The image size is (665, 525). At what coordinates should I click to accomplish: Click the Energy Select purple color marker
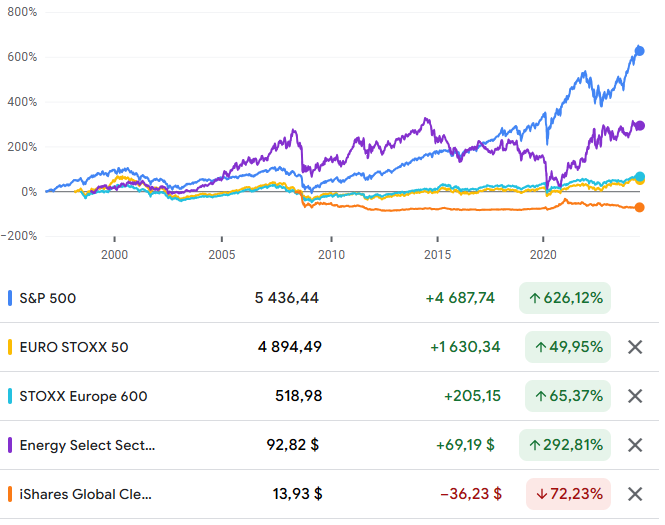pos(10,445)
